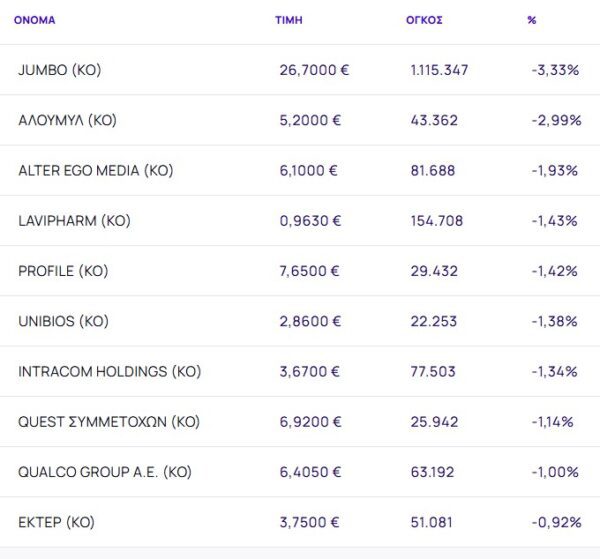Sort table by ΤΙΜΗ column header
The width and height of the screenshot is (600, 559).
pyautogui.click(x=288, y=20)
